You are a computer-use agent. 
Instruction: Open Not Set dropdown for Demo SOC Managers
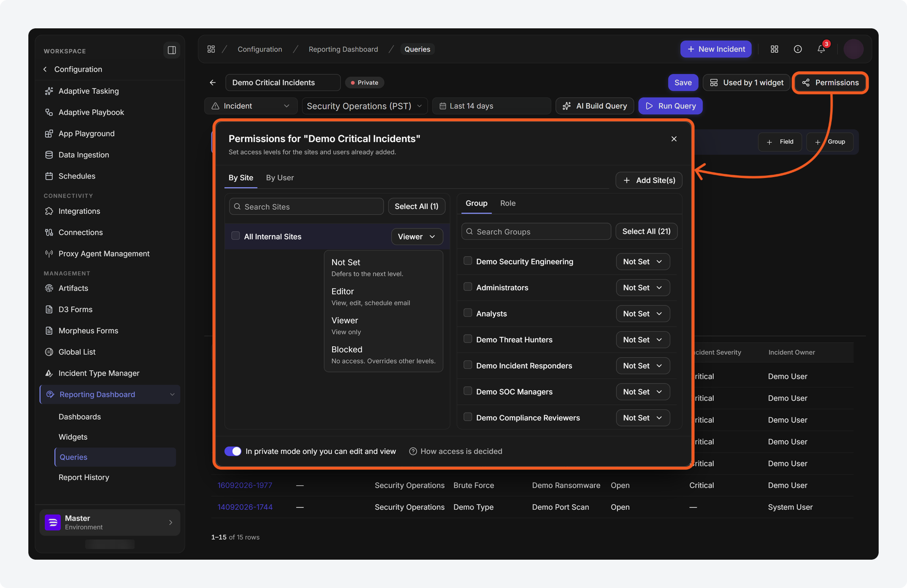pos(643,392)
